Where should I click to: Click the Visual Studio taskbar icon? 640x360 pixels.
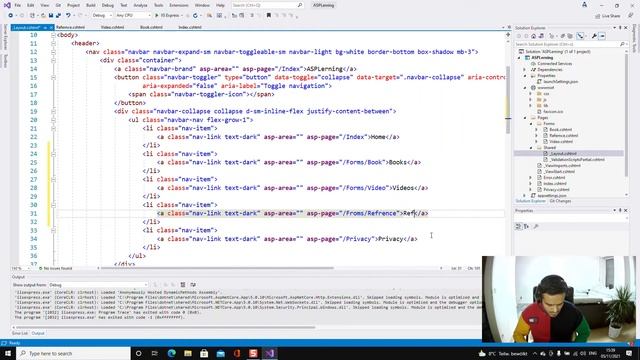269,353
